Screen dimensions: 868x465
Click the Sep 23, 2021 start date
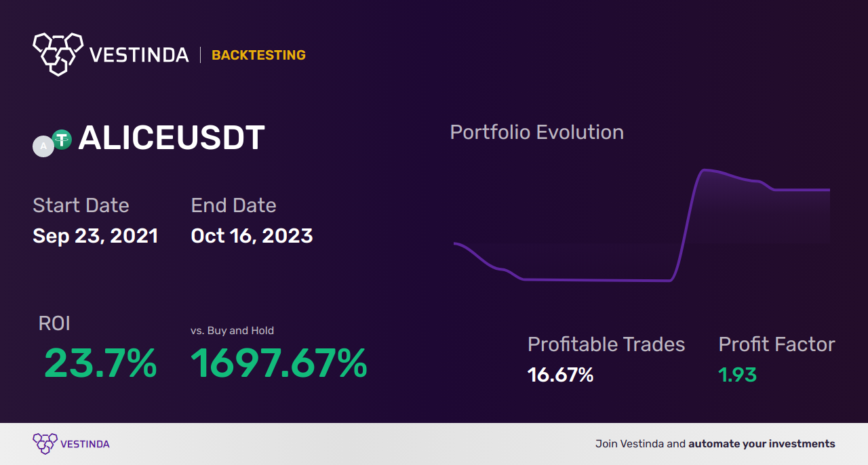(x=96, y=236)
